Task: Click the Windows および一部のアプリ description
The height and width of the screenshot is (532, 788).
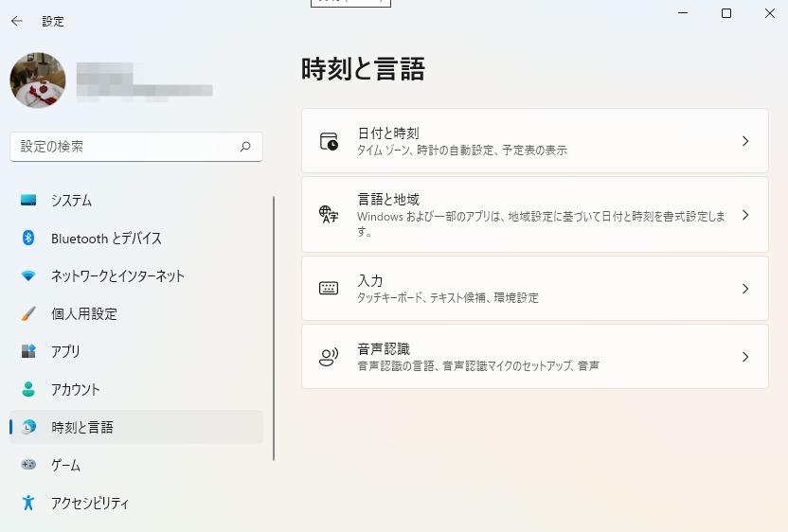Action: pos(541,223)
